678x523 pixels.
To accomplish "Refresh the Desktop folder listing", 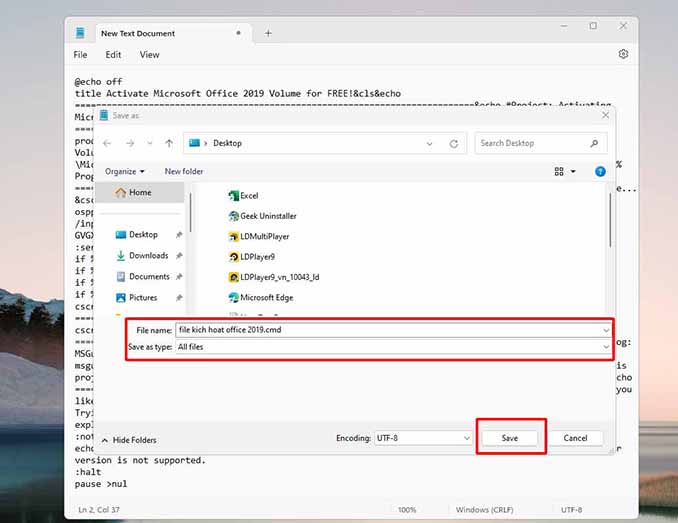I will [454, 144].
